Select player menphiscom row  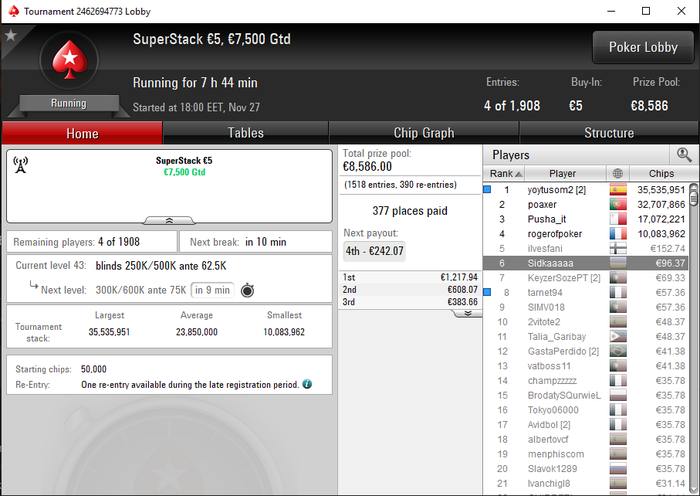point(586,454)
